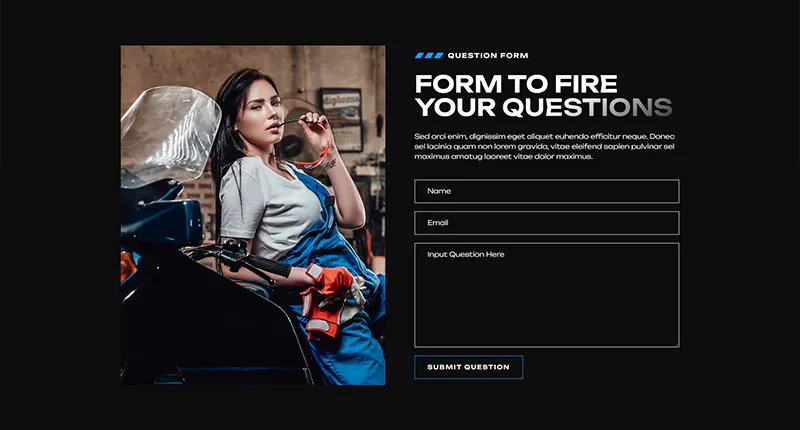Screen dimensions: 800x430
Task: Open the mechanic woman photo
Action: click(253, 215)
